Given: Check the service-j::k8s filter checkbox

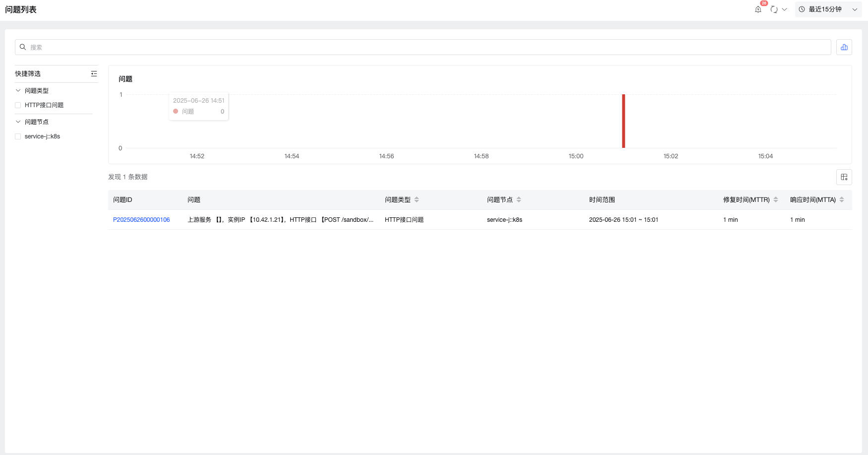Looking at the screenshot, I should point(18,136).
